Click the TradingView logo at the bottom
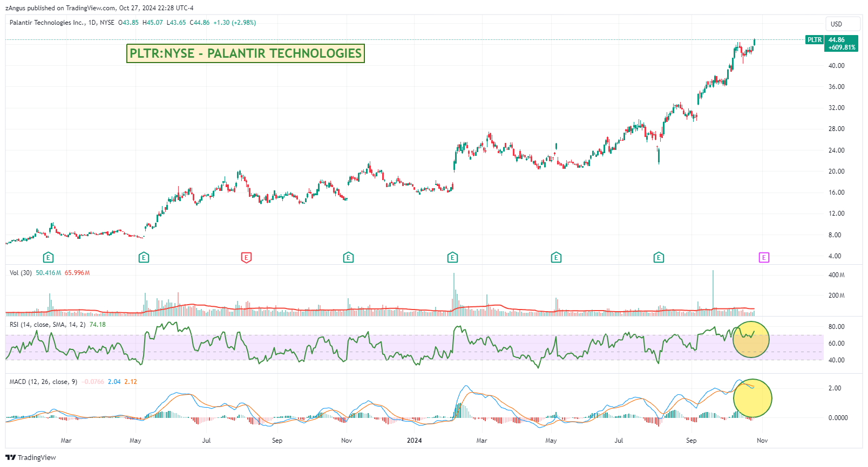 [31, 457]
